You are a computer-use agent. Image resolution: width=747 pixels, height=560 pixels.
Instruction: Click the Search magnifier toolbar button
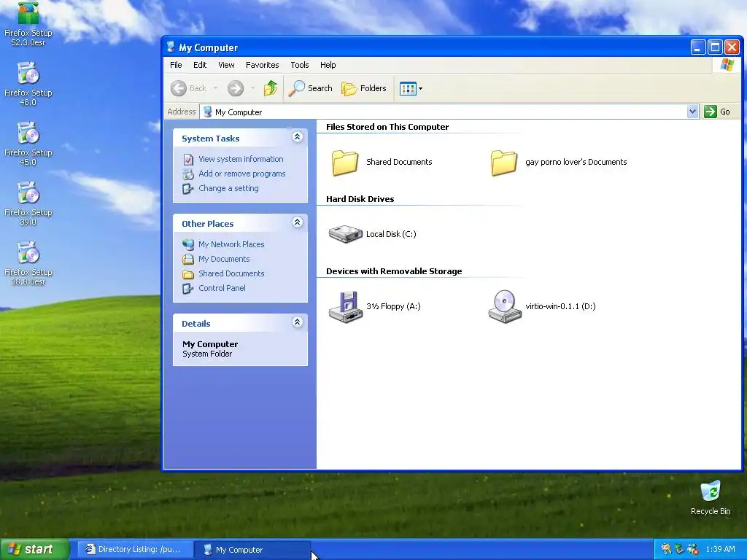(x=311, y=88)
